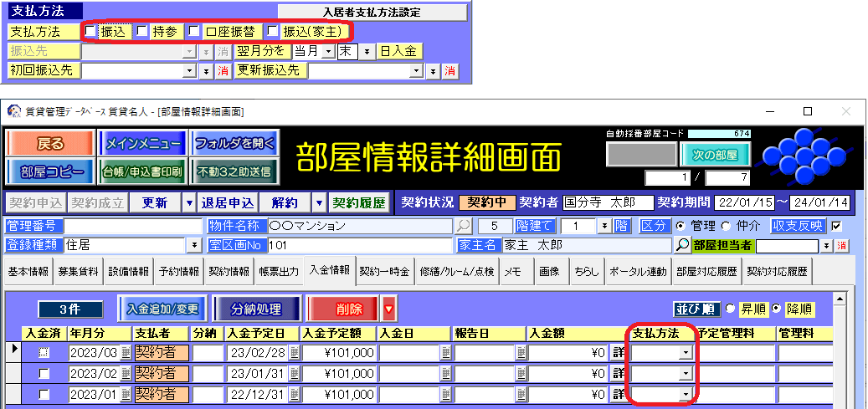Click the 管理番号 input field

point(134,226)
